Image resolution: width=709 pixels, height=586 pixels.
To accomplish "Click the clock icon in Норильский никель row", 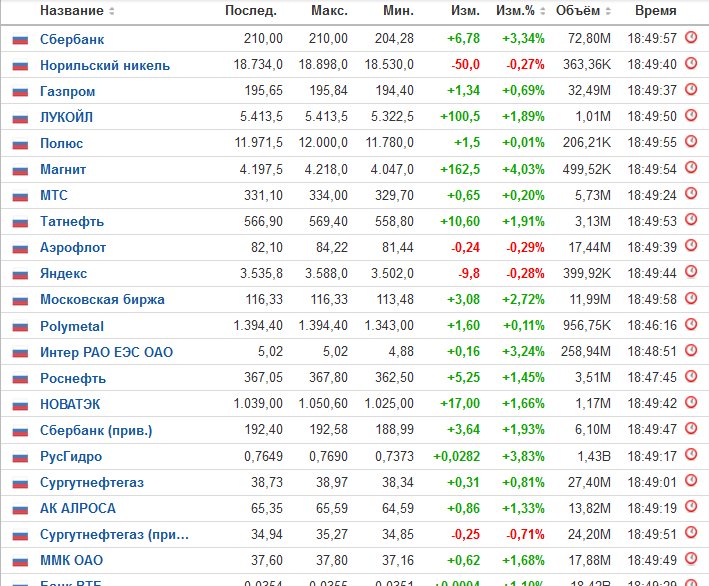I will tap(691, 63).
